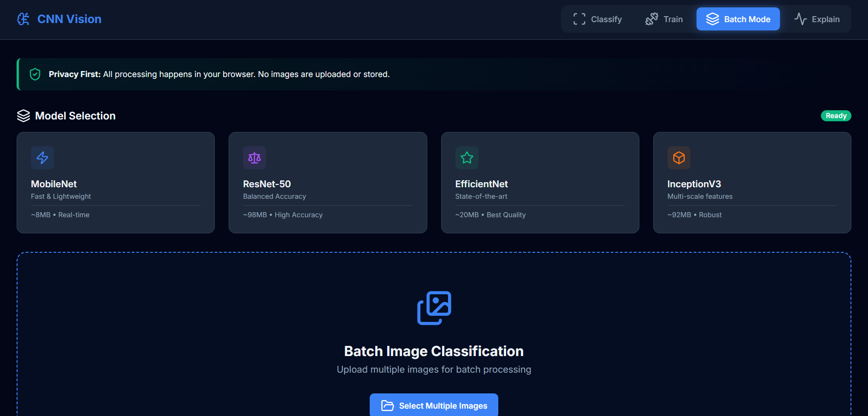Image resolution: width=868 pixels, height=416 pixels.
Task: Click the CNN Vision brain logo icon
Action: pyautogui.click(x=23, y=19)
